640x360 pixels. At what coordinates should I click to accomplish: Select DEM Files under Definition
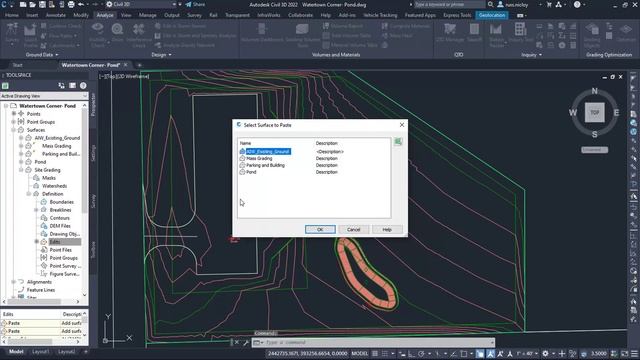(x=60, y=226)
